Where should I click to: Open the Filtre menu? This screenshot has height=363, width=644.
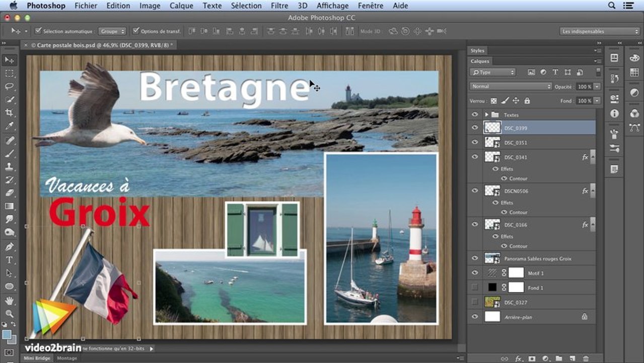(279, 6)
